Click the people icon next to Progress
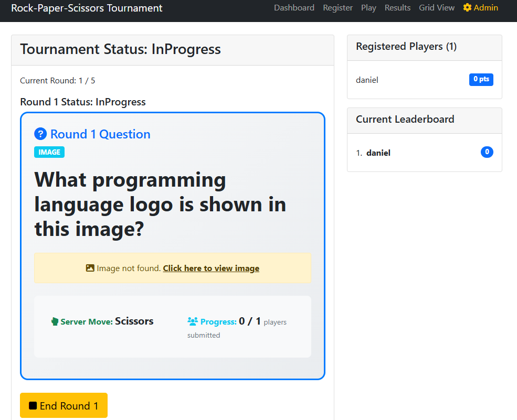This screenshot has height=420, width=517. click(x=193, y=321)
